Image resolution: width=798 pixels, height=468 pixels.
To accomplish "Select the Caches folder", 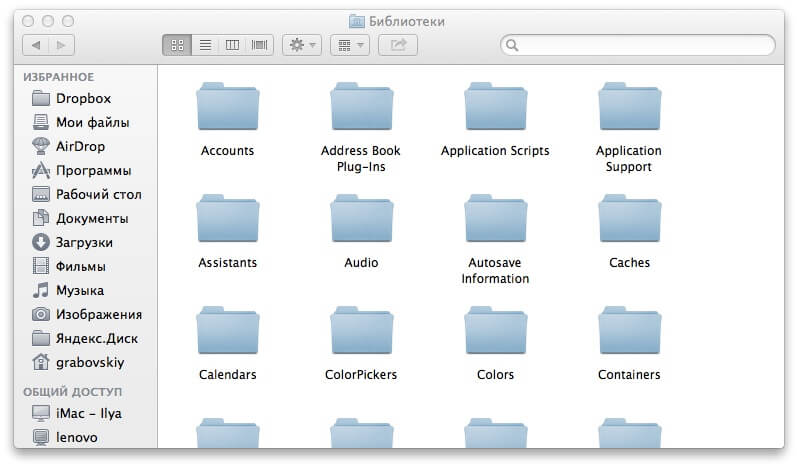I will [x=630, y=231].
